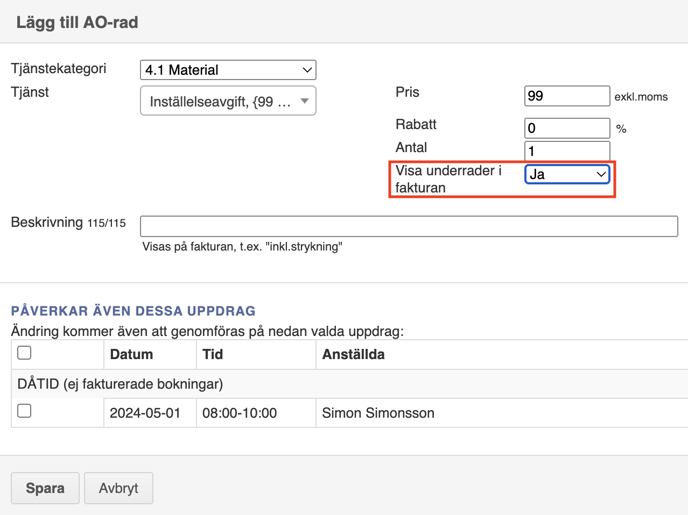
Task: Click the Rabatt percentage field
Action: coord(567,128)
